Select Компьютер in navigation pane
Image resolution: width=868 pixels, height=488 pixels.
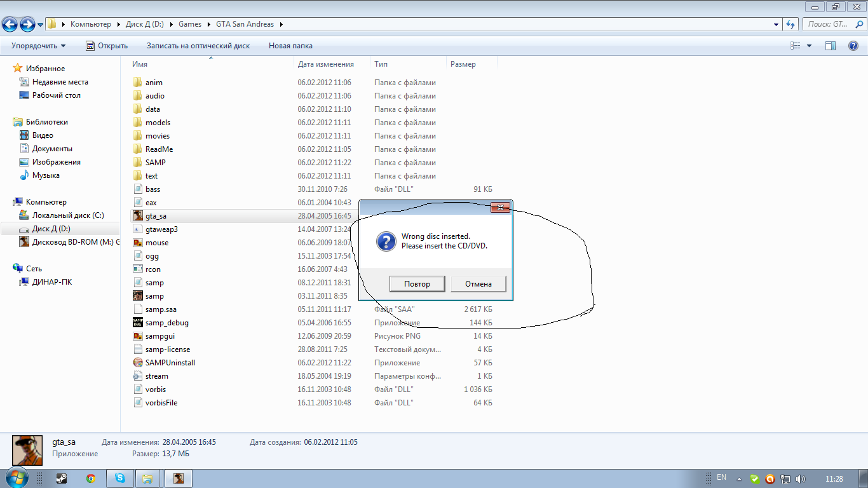click(x=46, y=202)
